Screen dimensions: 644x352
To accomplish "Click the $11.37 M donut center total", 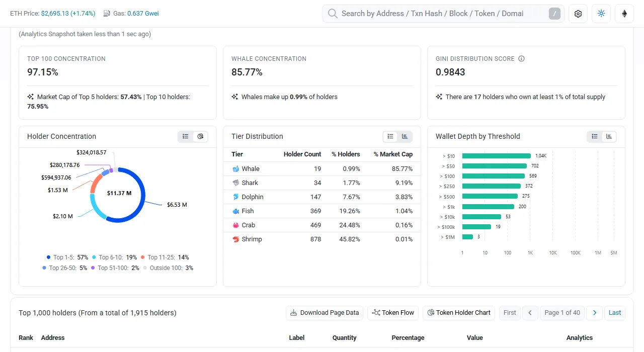I will pyautogui.click(x=119, y=193).
